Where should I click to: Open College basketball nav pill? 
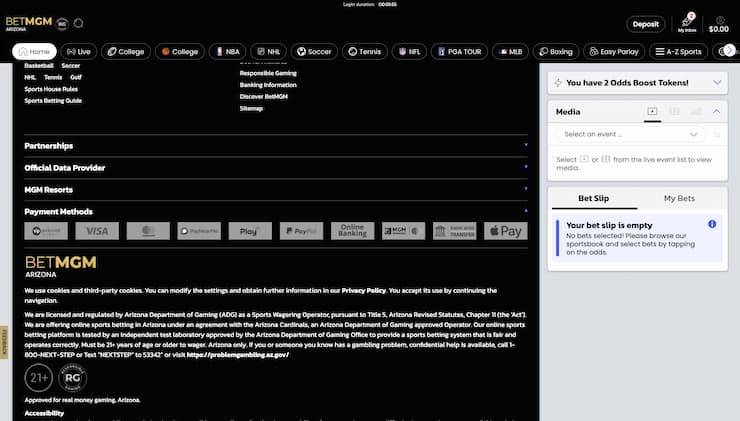pyautogui.click(x=180, y=51)
